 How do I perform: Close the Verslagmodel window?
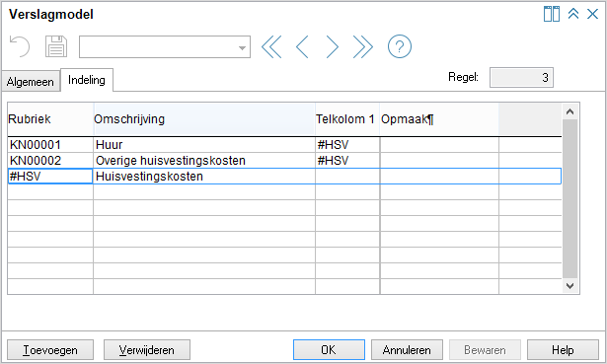[x=592, y=14]
